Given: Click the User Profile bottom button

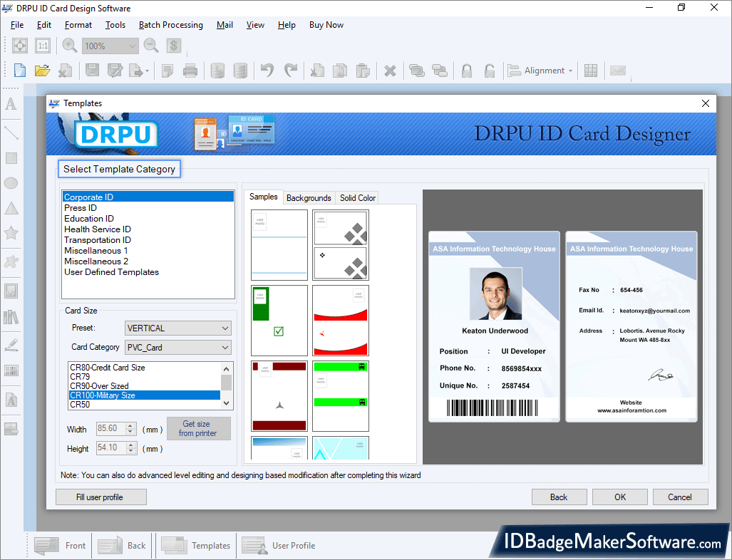Looking at the screenshot, I should click(278, 546).
